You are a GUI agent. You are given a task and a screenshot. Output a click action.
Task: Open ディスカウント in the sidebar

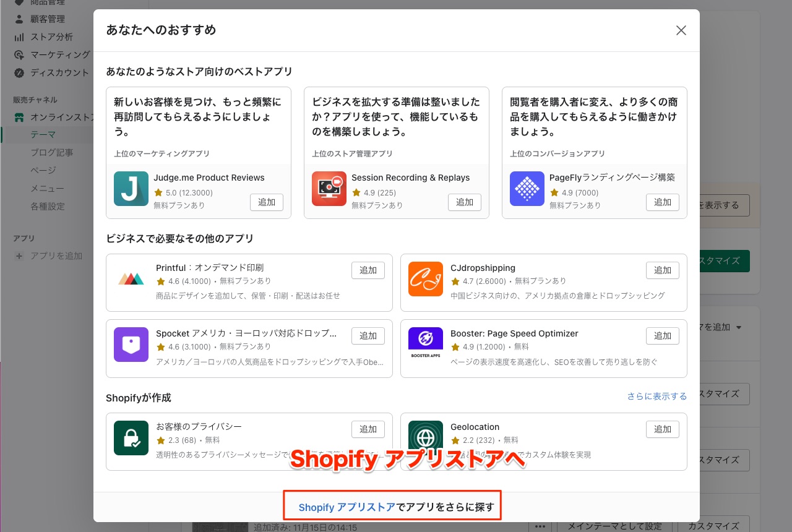60,72
